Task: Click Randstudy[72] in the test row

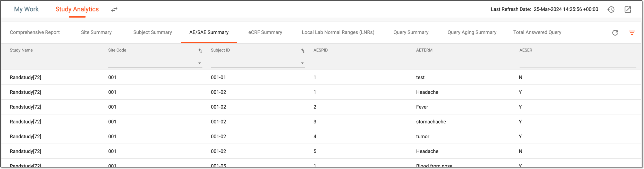Action: click(26, 78)
